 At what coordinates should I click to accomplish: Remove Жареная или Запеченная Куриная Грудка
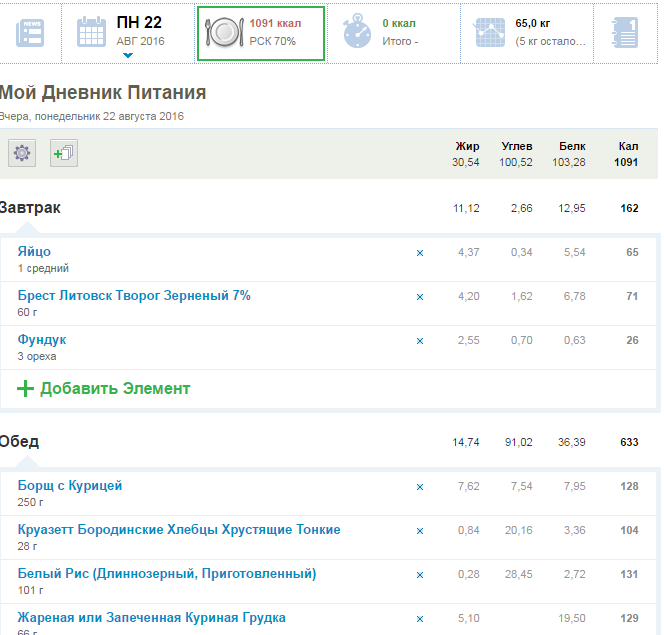420,619
